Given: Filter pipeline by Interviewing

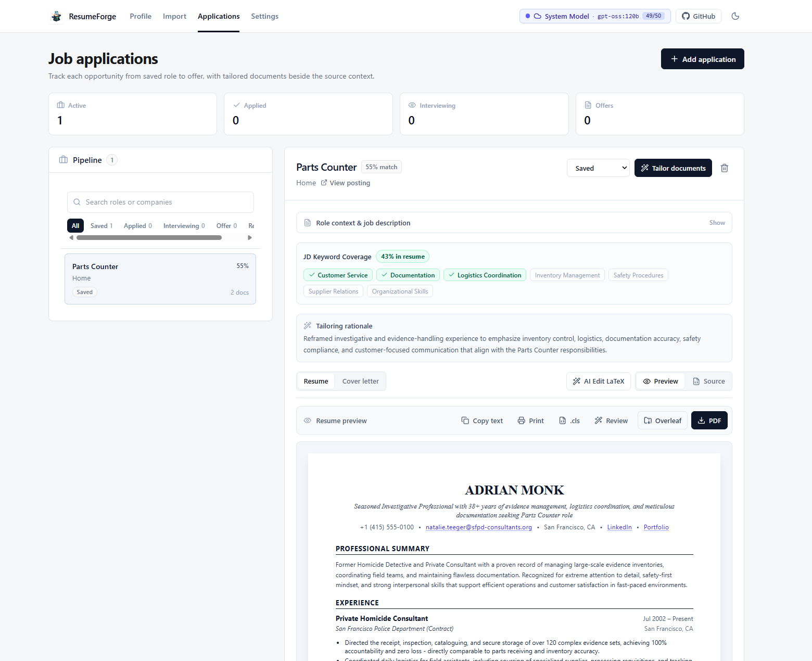Looking at the screenshot, I should pyautogui.click(x=184, y=225).
